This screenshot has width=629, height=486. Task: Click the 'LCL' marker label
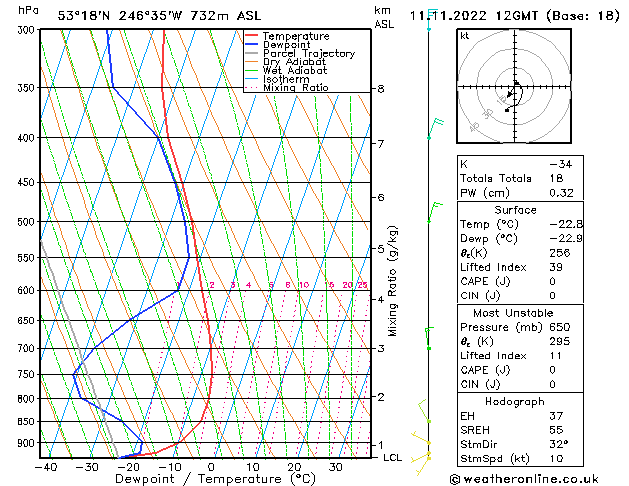pos(392,458)
